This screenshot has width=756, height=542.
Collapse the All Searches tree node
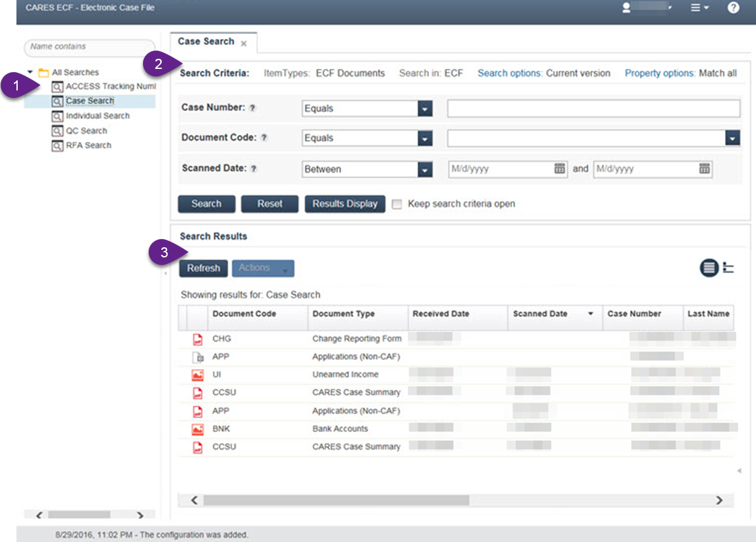[30, 72]
